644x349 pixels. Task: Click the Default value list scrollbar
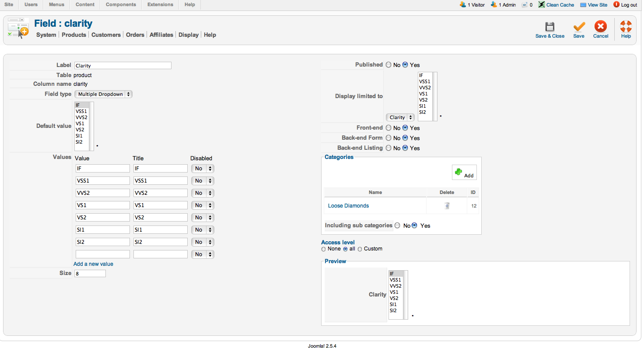(91, 126)
